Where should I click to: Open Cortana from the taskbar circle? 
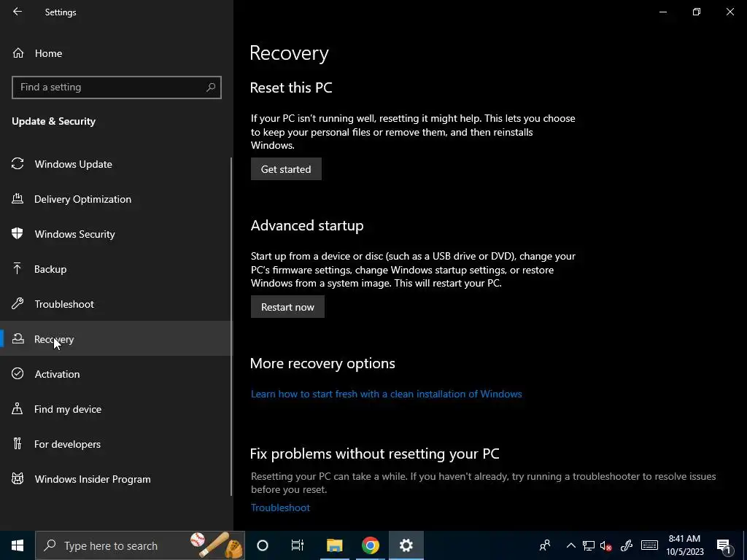[x=263, y=545]
